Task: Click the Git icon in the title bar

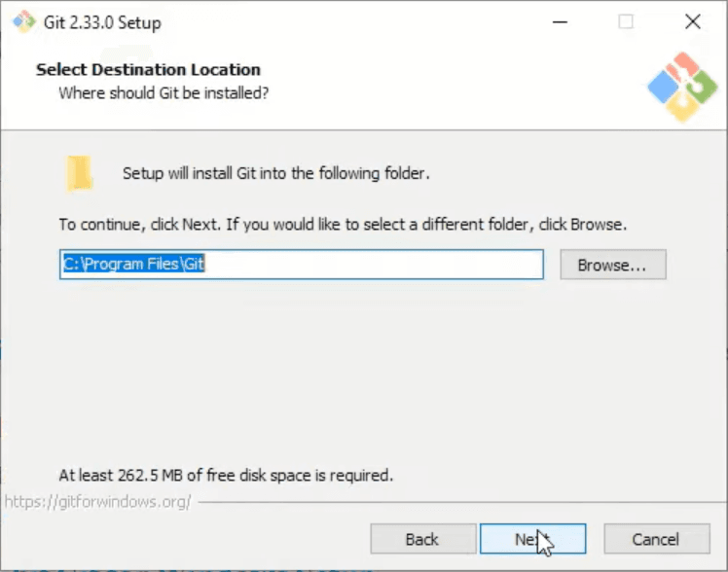Action: pyautogui.click(x=23, y=21)
